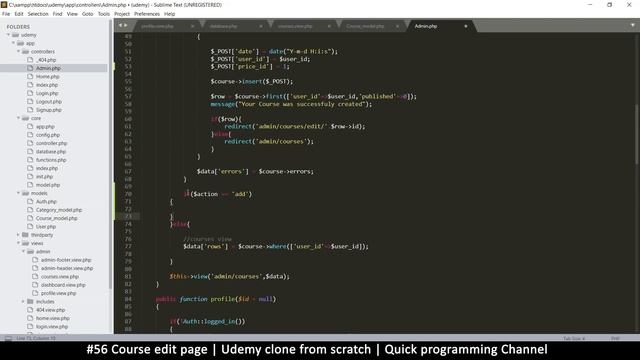Collapse the app folder
The width and height of the screenshot is (640, 360).
point(13,43)
